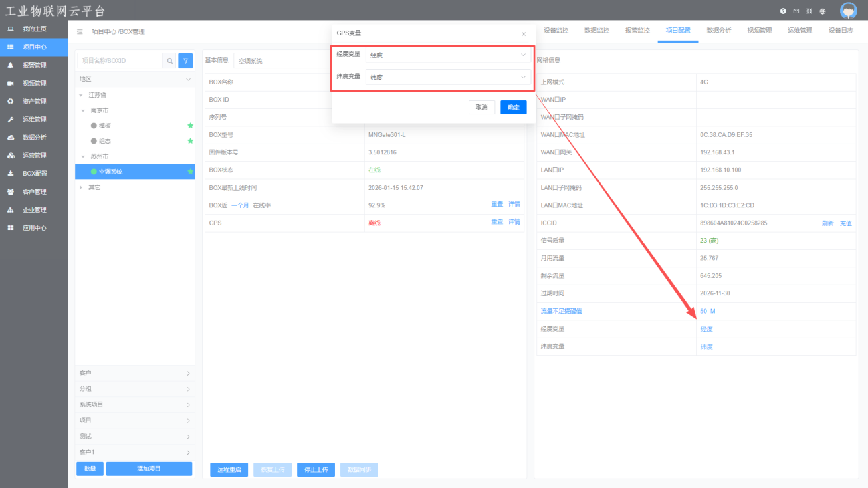Click the hamburger menu collapse icon
868x488 pixels.
[80, 31]
